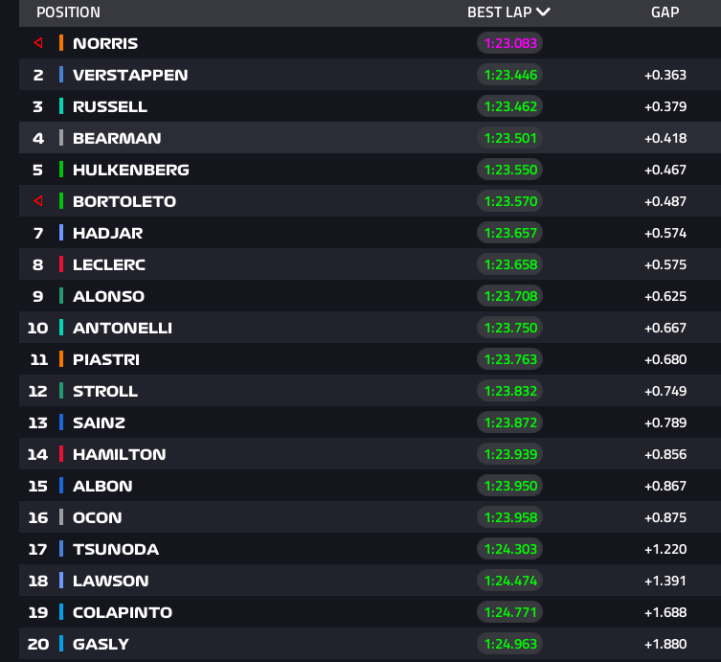Click Gasly's +1.880 gap value
721x662 pixels.
click(665, 644)
